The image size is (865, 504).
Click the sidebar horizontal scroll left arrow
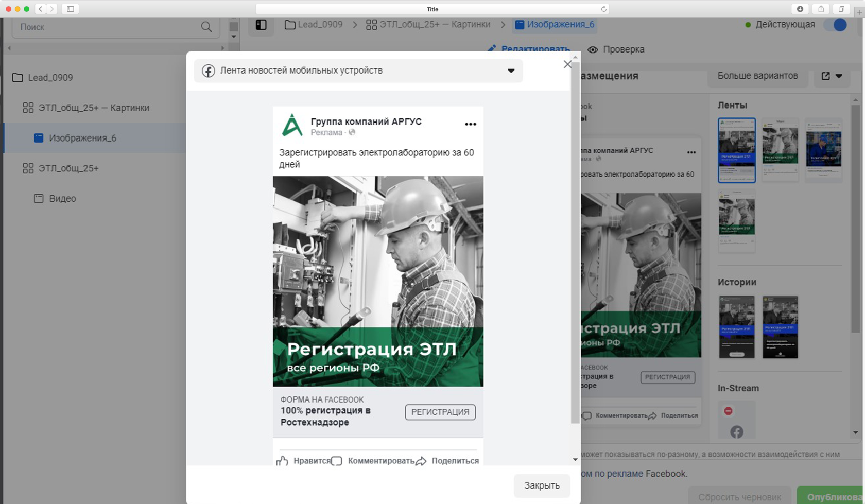[x=9, y=48]
